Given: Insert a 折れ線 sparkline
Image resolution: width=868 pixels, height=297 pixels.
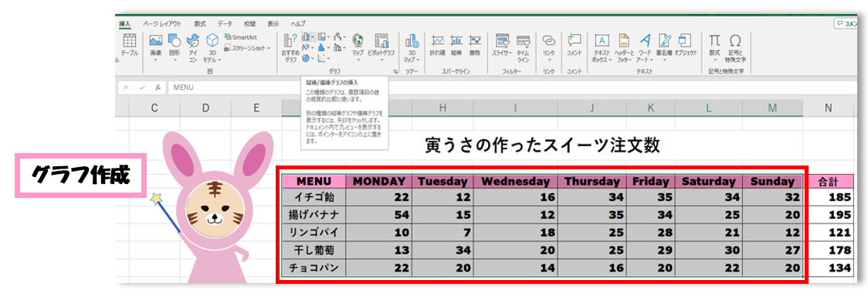Looking at the screenshot, I should (x=438, y=46).
